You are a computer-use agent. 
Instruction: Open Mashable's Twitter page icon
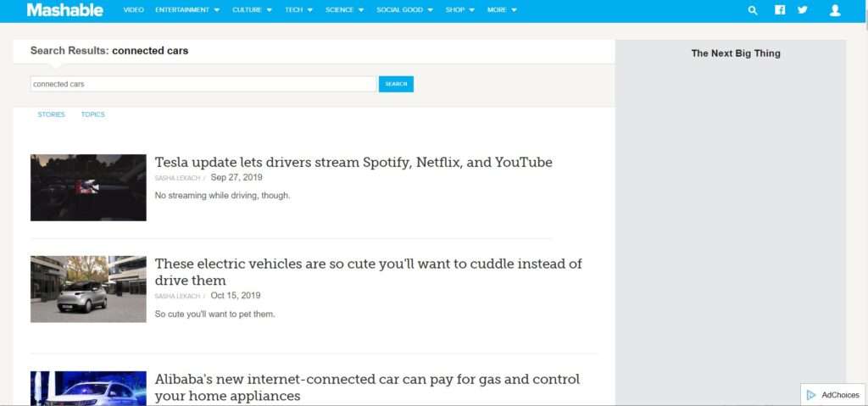[x=802, y=10]
